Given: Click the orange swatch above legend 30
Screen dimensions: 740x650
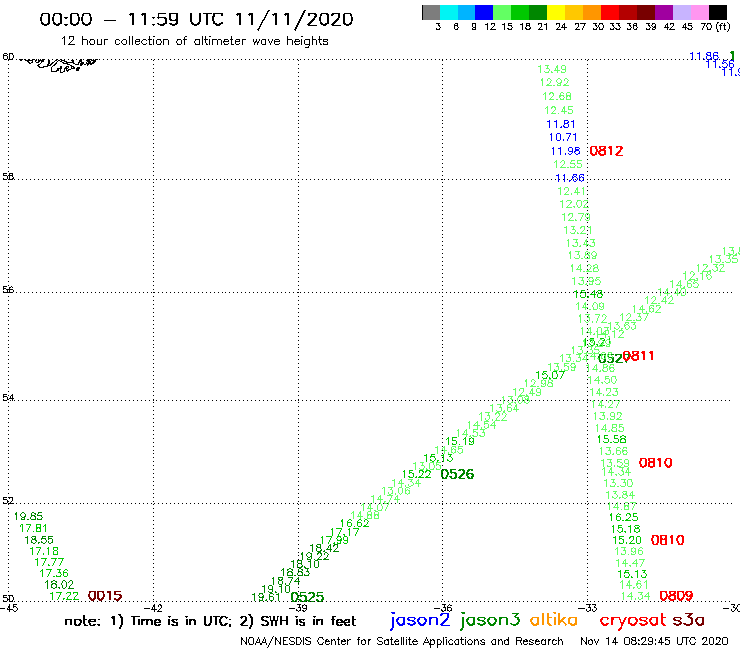Looking at the screenshot, I should (x=592, y=12).
